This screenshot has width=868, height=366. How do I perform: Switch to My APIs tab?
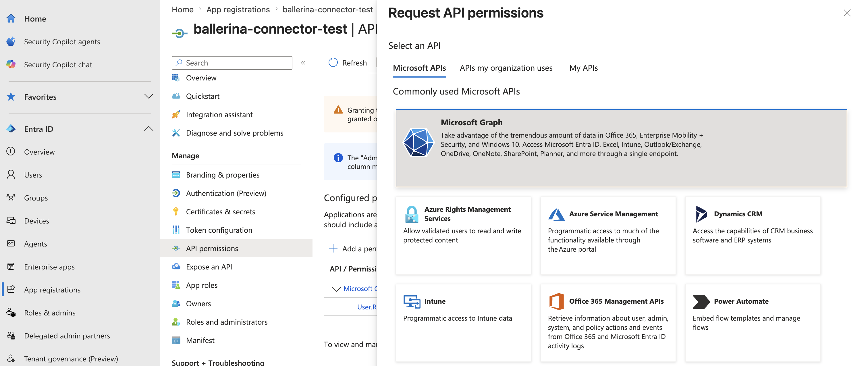(x=583, y=68)
